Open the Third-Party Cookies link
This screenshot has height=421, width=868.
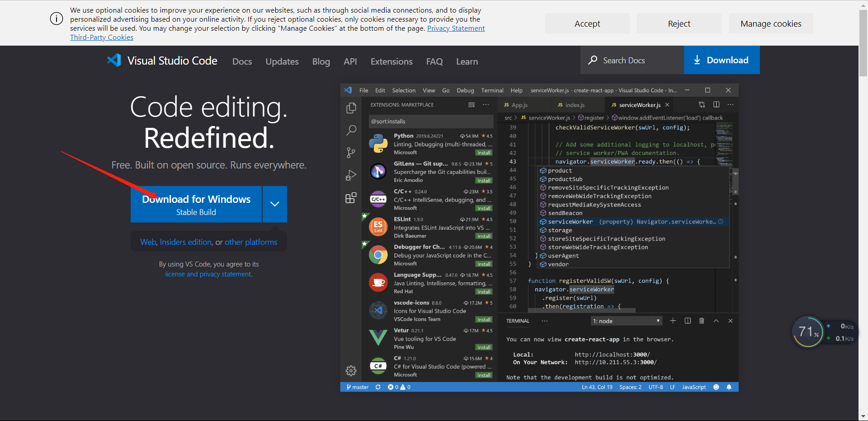pyautogui.click(x=102, y=37)
